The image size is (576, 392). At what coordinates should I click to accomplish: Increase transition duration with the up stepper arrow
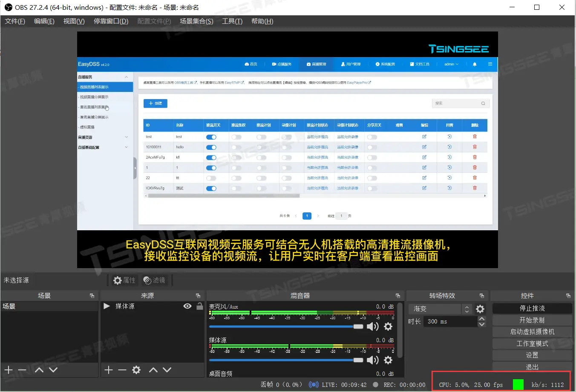pos(481,319)
